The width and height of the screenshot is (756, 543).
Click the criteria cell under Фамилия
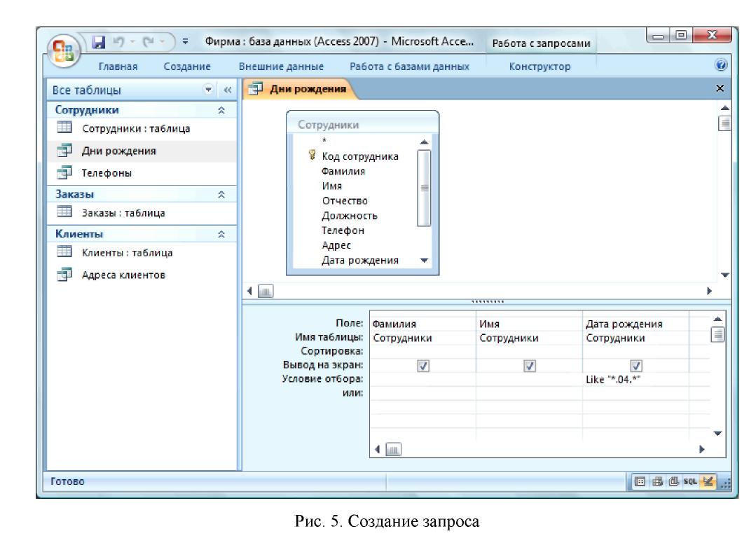pyautogui.click(x=422, y=380)
